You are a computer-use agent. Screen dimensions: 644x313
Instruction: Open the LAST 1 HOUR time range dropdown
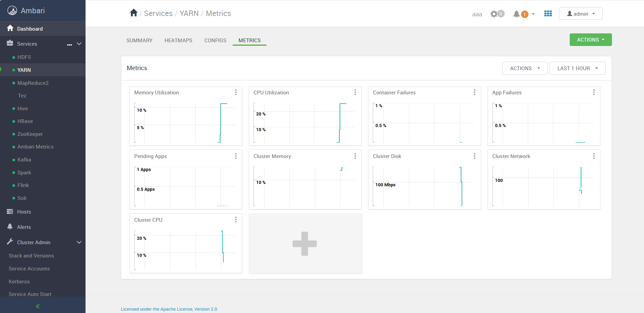(578, 68)
